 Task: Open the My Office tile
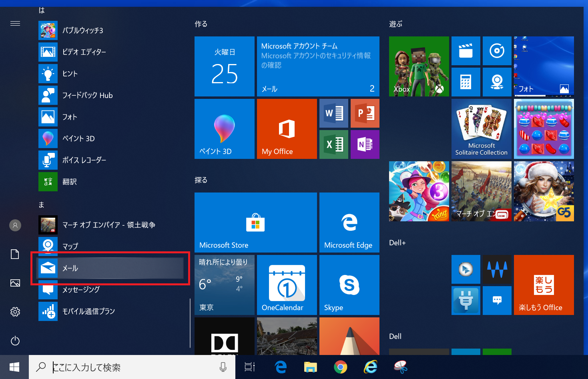click(x=287, y=129)
